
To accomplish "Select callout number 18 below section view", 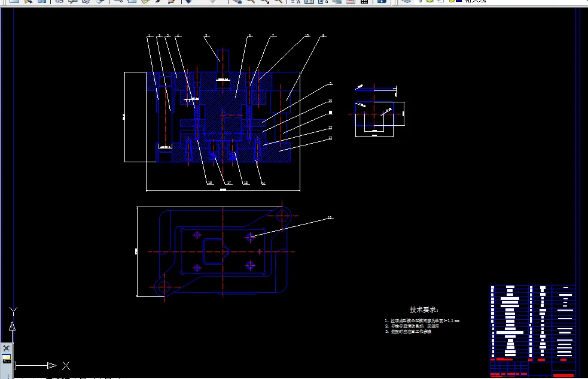I will coord(246,183).
